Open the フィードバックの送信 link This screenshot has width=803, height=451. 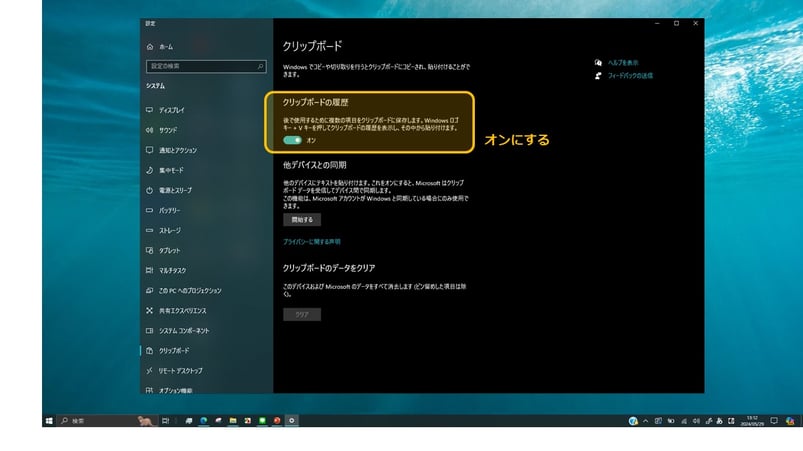(630, 75)
